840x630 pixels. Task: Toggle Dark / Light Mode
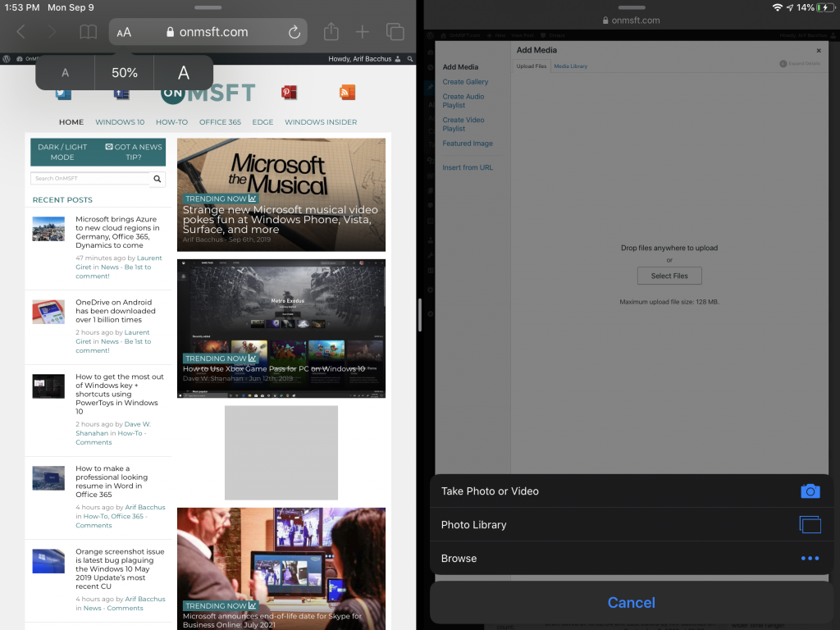(62, 152)
